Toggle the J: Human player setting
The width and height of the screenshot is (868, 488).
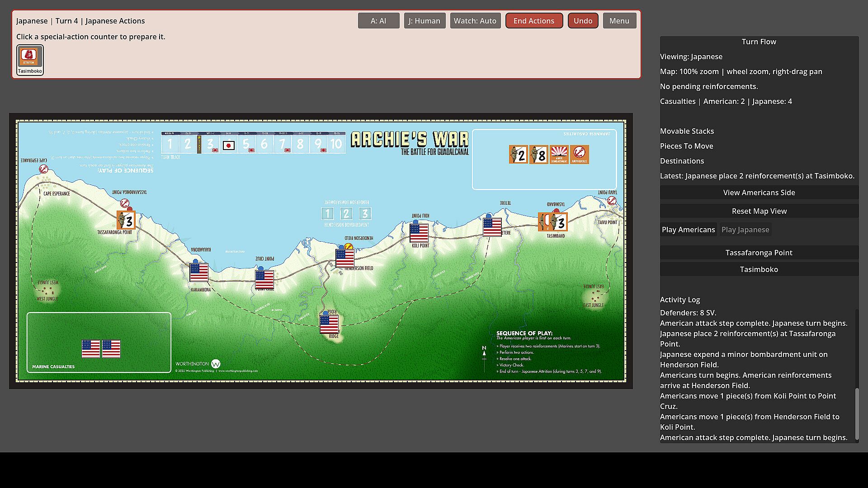[x=425, y=21]
